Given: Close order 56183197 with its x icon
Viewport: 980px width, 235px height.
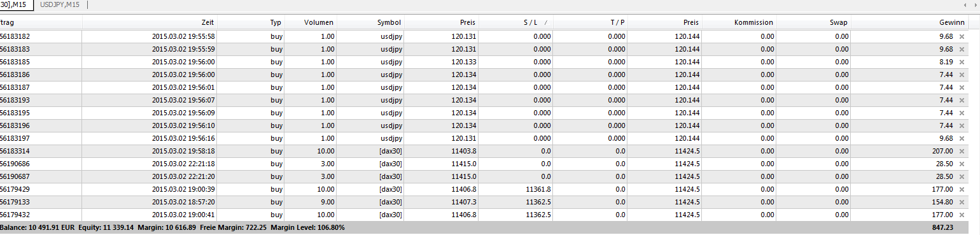Looking at the screenshot, I should pyautogui.click(x=962, y=138).
